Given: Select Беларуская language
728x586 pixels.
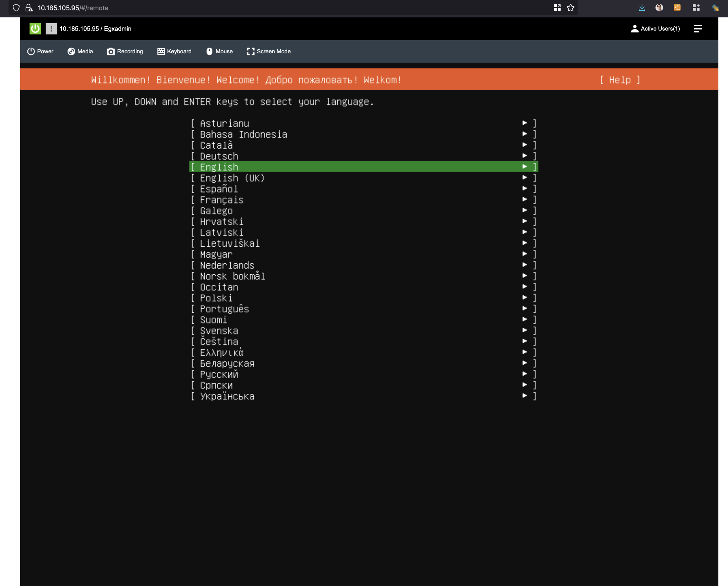Looking at the screenshot, I should pos(363,363).
